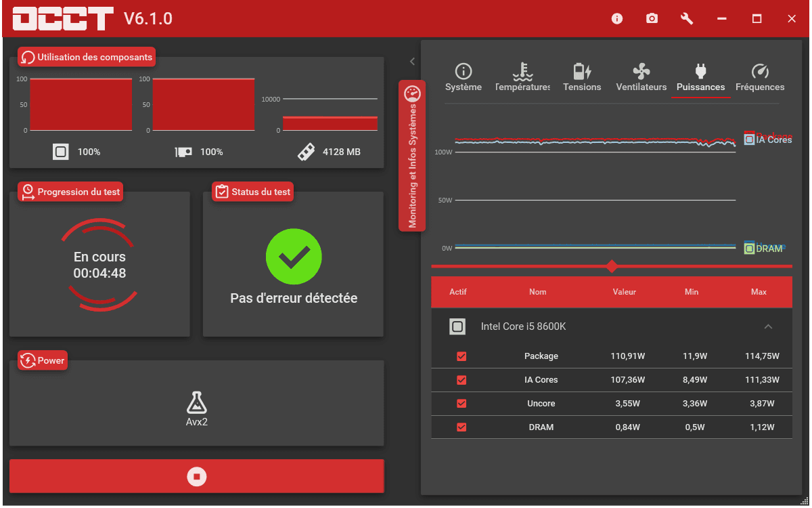Uncheck the Package power checkbox
812x508 pixels.
tap(461, 356)
